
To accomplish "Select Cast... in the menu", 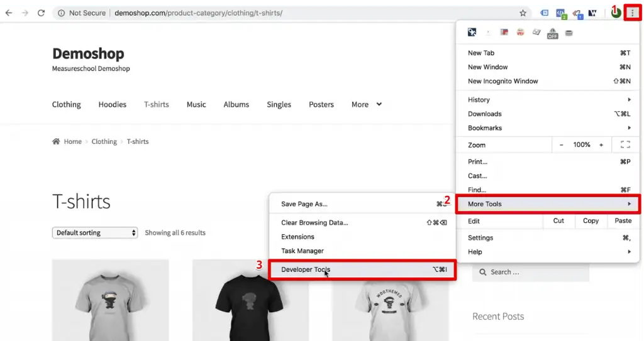I will tap(548, 176).
